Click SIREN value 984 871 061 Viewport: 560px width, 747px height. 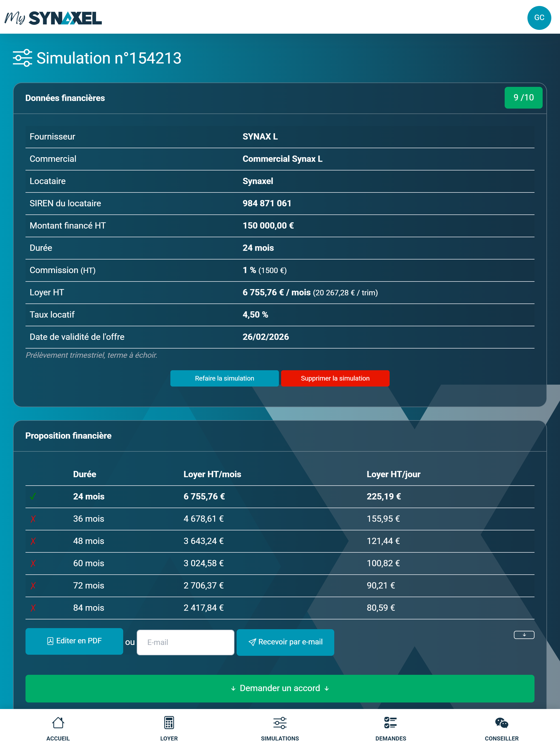(x=267, y=203)
